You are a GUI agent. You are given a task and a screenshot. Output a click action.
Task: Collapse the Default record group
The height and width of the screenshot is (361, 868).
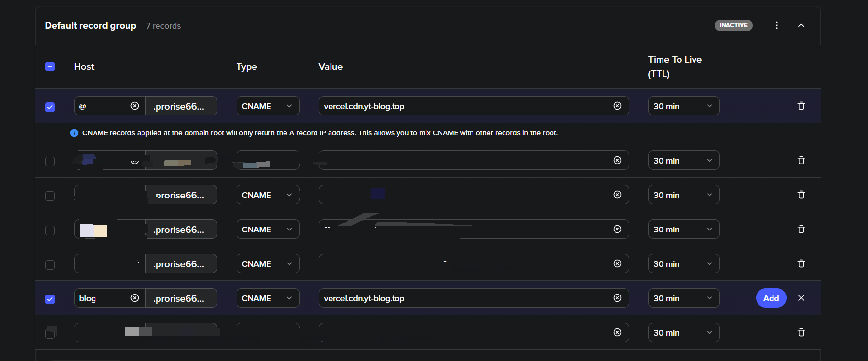point(801,25)
